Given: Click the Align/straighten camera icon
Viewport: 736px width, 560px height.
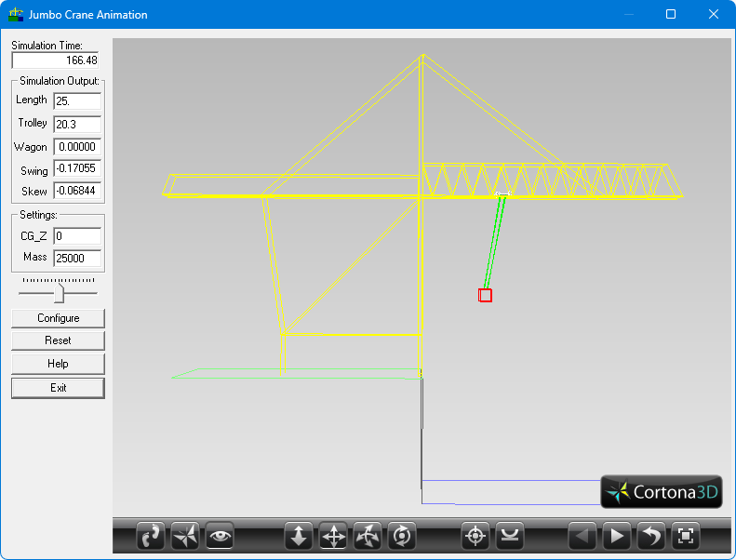Looking at the screenshot, I should [510, 536].
